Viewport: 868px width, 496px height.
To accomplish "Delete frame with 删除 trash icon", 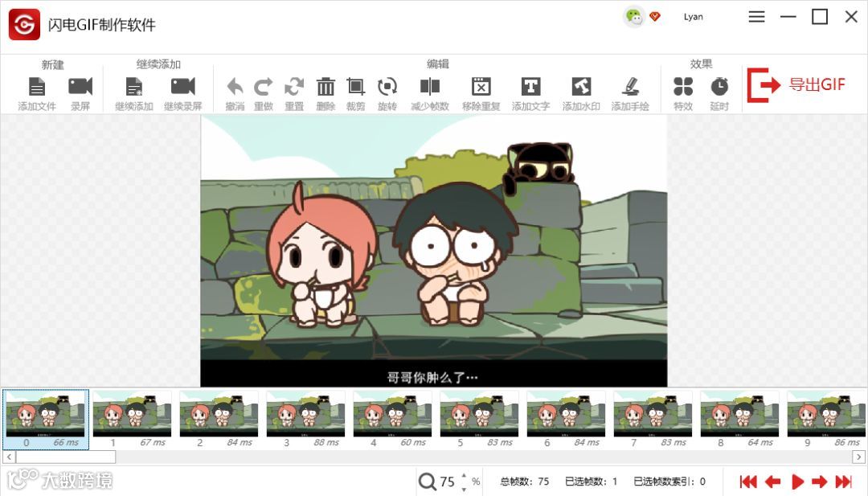I will [325, 87].
